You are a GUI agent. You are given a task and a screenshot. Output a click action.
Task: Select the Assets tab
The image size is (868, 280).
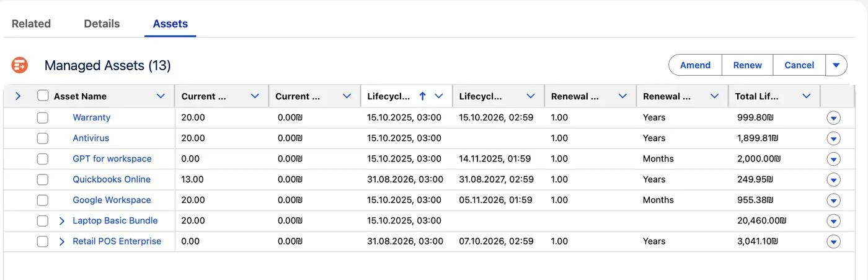(170, 24)
